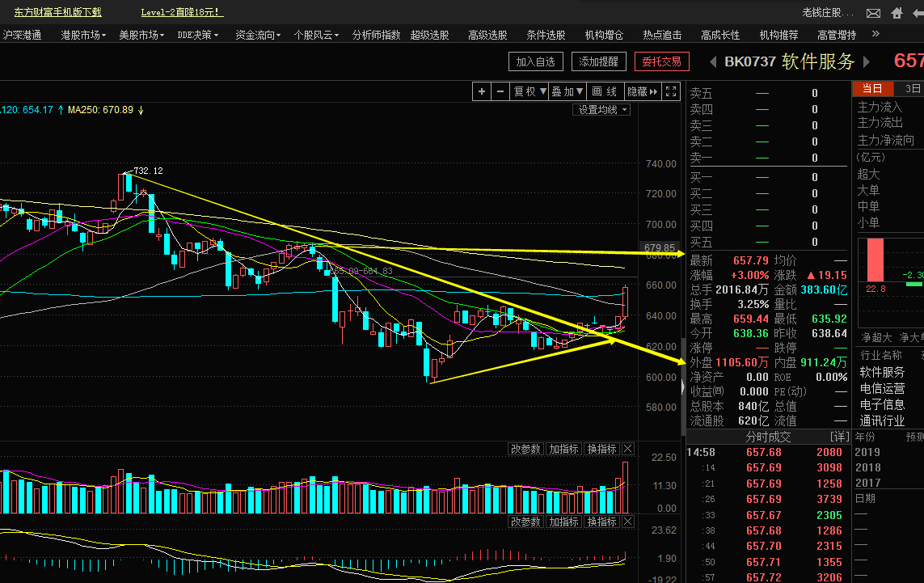The image size is (924, 583).
Task: Click 委托交易 button
Action: [662, 61]
